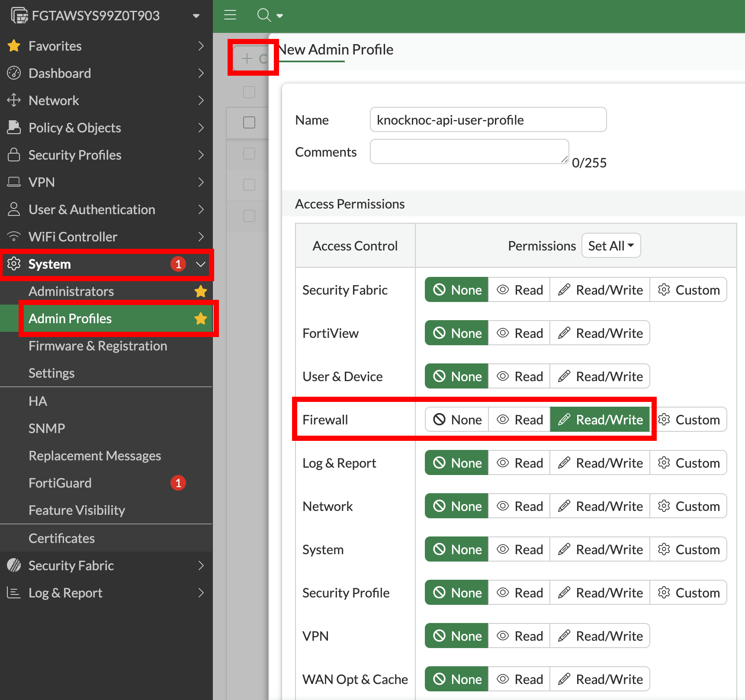Open the Set All permissions dropdown

click(611, 246)
